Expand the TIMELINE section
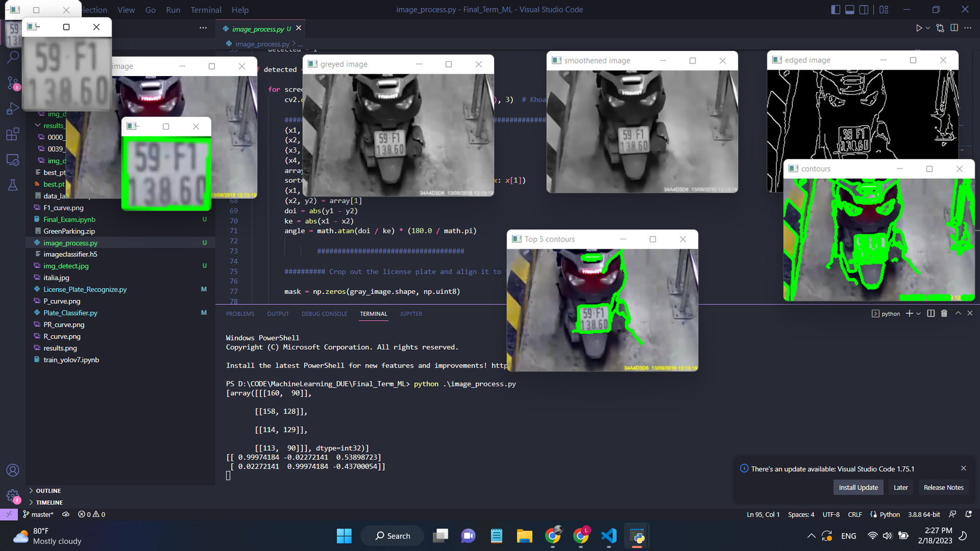The image size is (980, 551). click(x=49, y=502)
